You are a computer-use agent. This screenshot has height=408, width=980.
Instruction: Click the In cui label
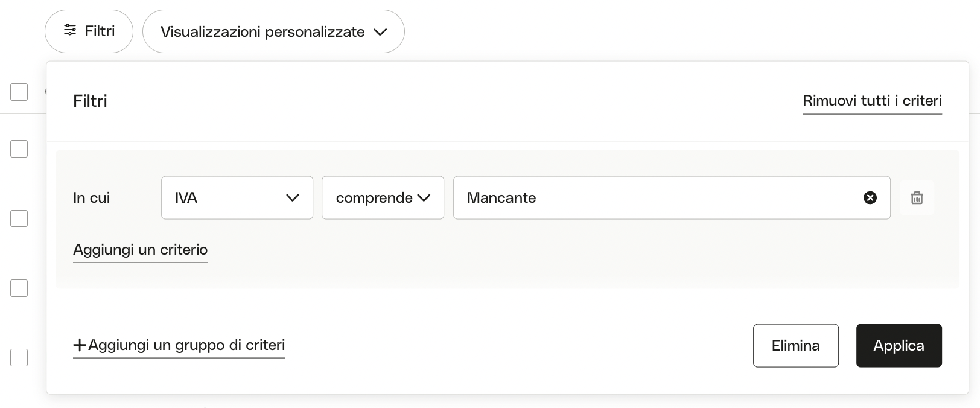tap(91, 197)
